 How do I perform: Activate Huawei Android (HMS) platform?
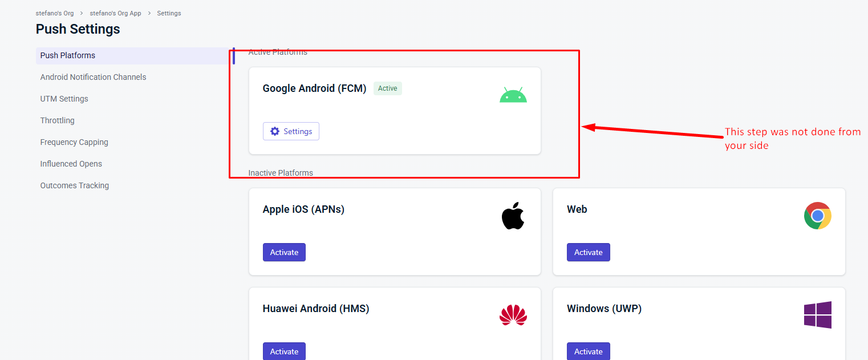(x=284, y=351)
